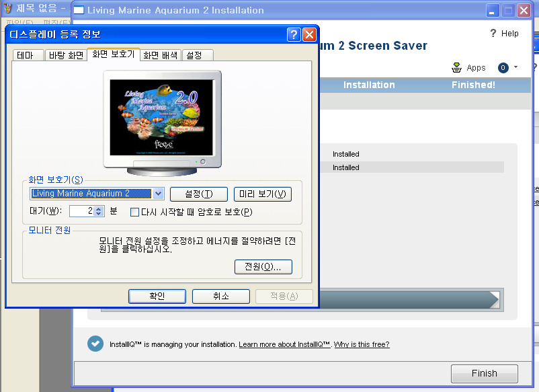Image resolution: width=539 pixels, height=392 pixels.
Task: Cancel dialog with 취소 button
Action: 221,296
